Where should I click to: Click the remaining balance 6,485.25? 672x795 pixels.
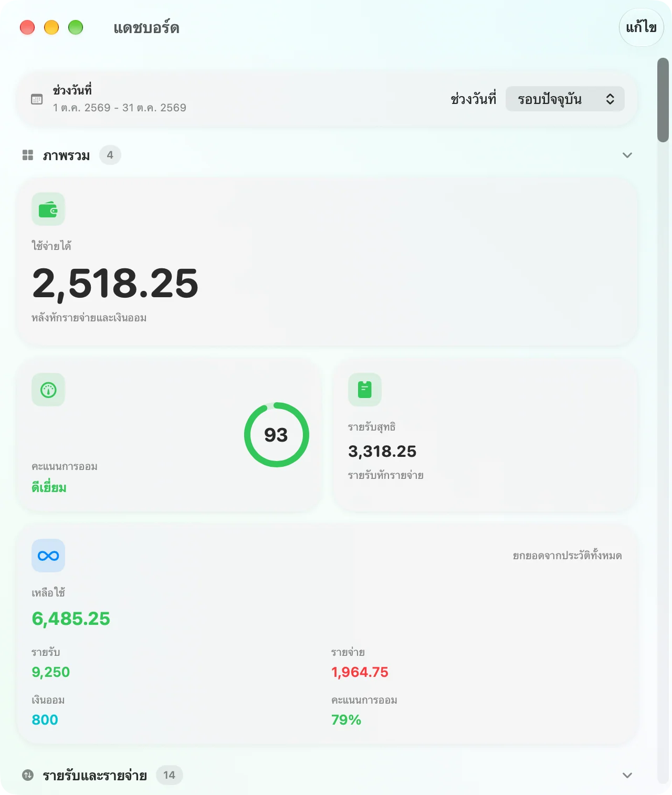71,619
